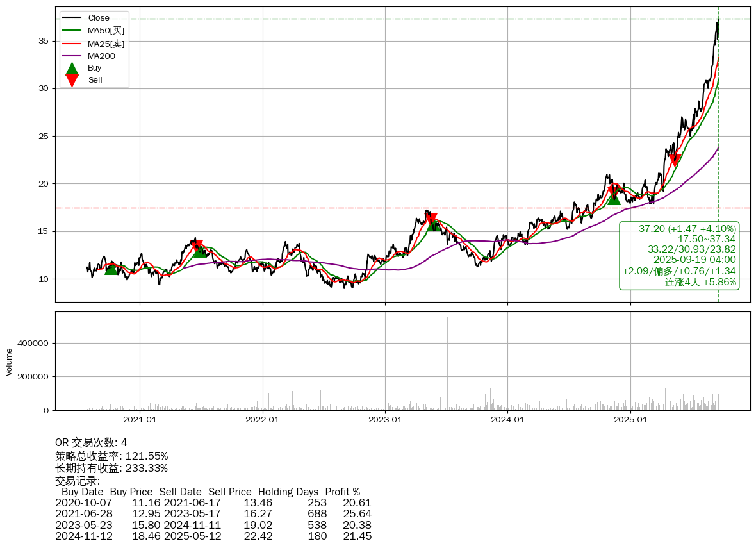Click the red sell marker in mid-2021
This screenshot has width=756, height=548.
point(197,246)
